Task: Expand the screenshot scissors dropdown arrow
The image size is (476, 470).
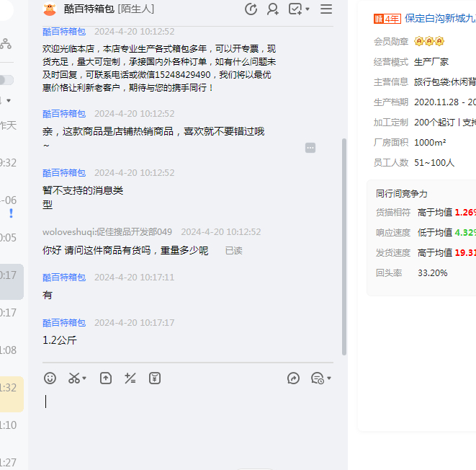Action: (84, 379)
